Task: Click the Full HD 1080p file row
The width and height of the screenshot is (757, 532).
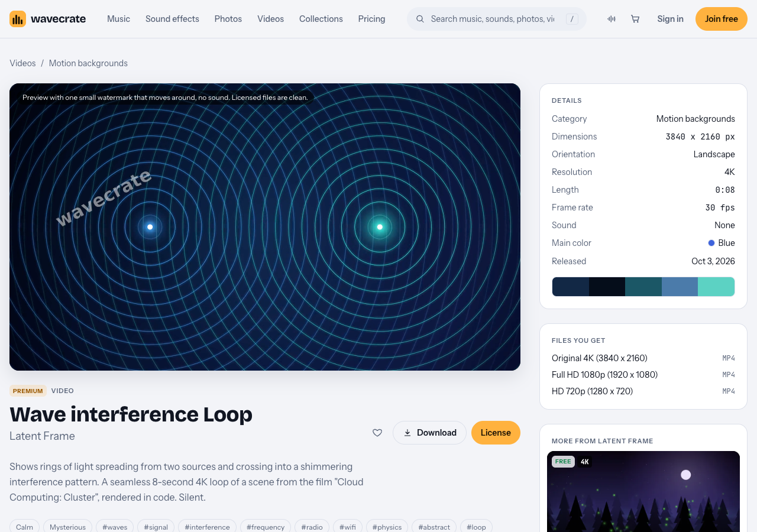Action: (x=643, y=375)
